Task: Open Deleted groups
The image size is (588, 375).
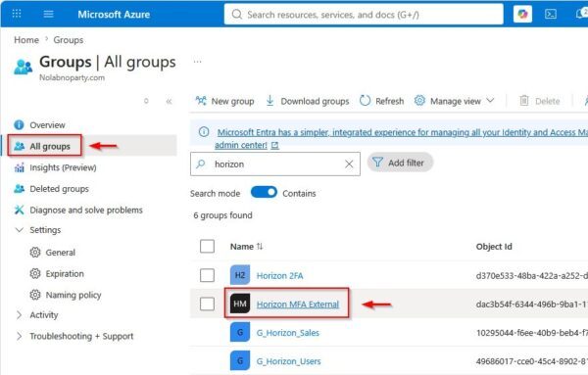Action: 59,189
